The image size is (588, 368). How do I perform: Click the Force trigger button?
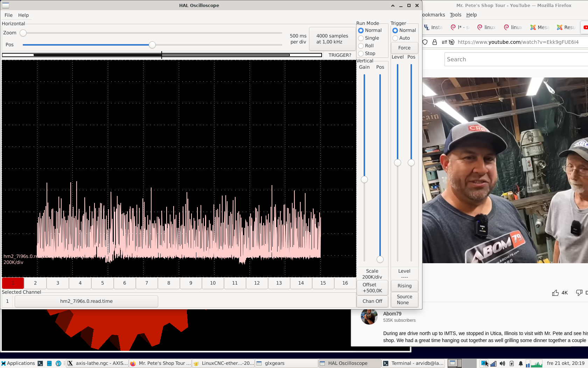(404, 48)
